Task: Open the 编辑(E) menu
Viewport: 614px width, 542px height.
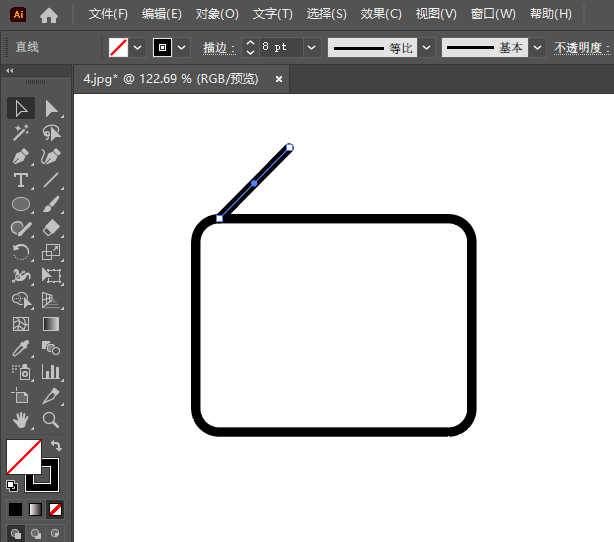Action: coord(162,14)
